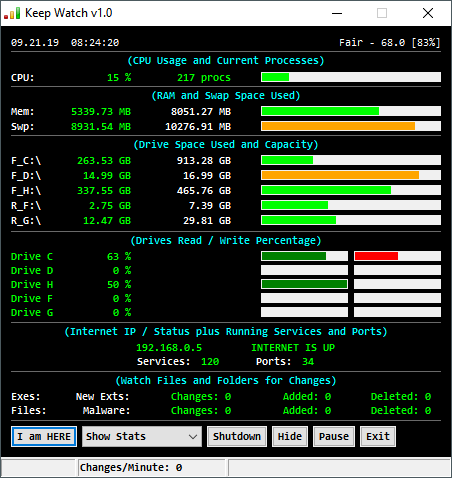This screenshot has width=452, height=478.
Task: Click the 192.168.0.5 IP address text
Action: pyautogui.click(x=169, y=348)
